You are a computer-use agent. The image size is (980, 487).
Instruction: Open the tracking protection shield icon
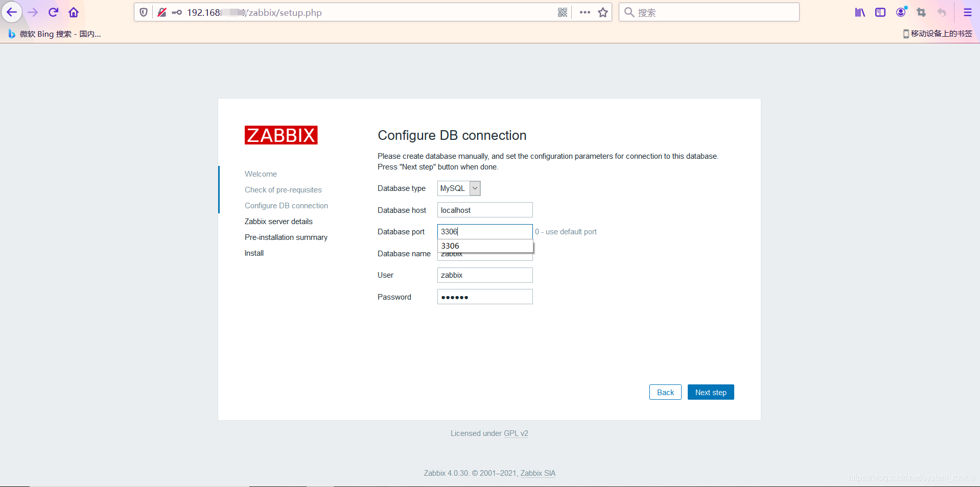point(144,12)
